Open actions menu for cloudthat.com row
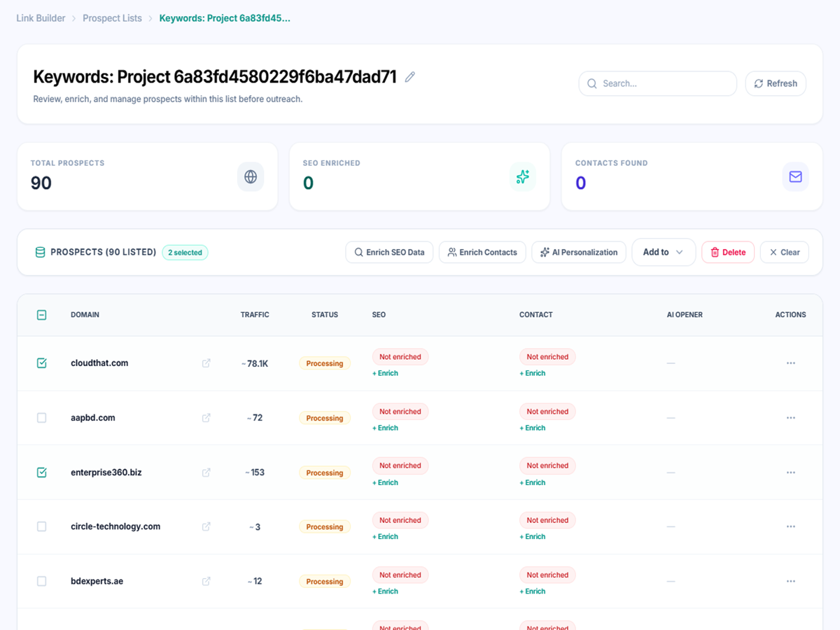Viewport: 840px width, 630px height. [x=791, y=363]
